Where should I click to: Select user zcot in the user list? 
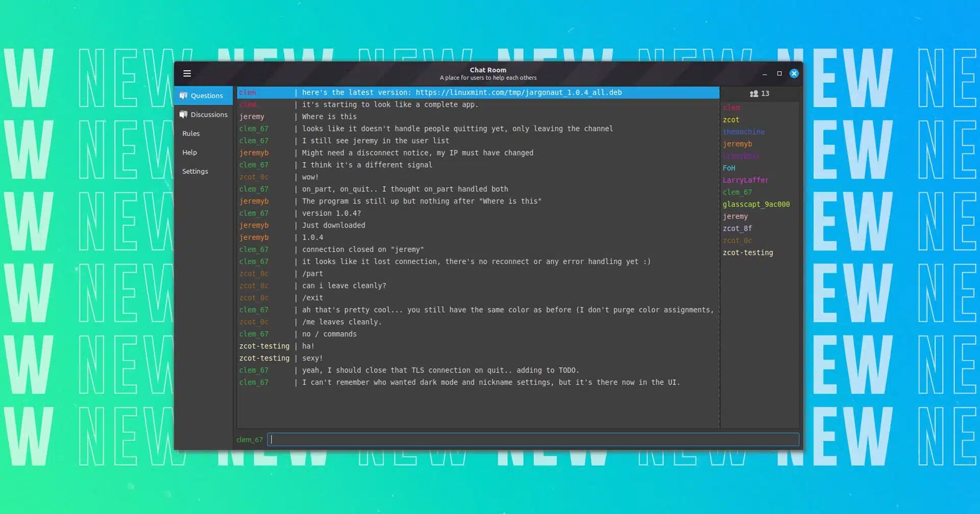coord(731,120)
